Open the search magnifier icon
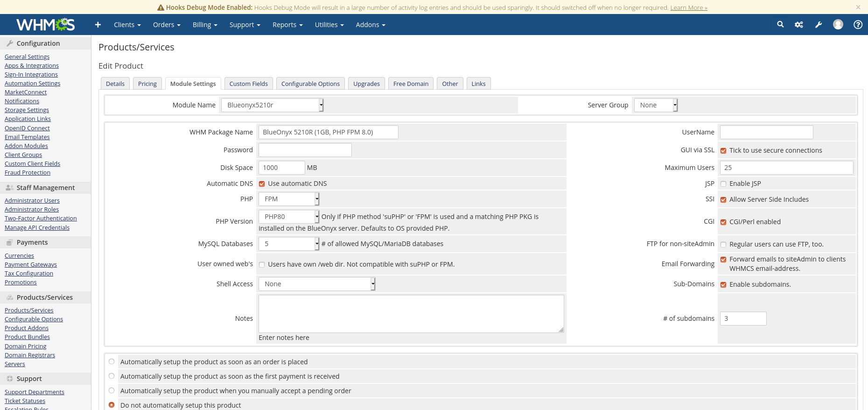Screen dimensions: 868x410 [780, 24]
